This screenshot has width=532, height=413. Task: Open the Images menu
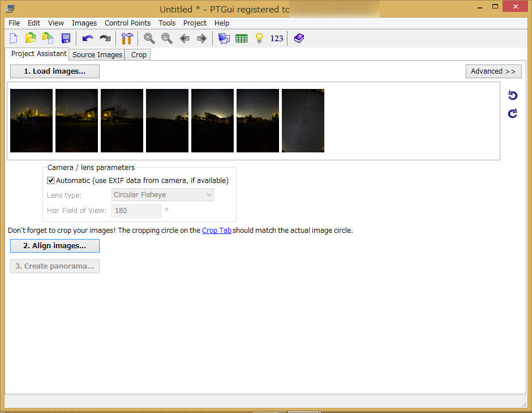click(x=84, y=23)
